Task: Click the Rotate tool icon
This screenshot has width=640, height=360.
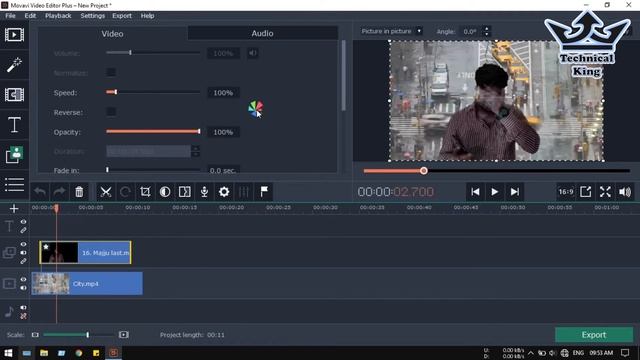Action: tap(125, 191)
